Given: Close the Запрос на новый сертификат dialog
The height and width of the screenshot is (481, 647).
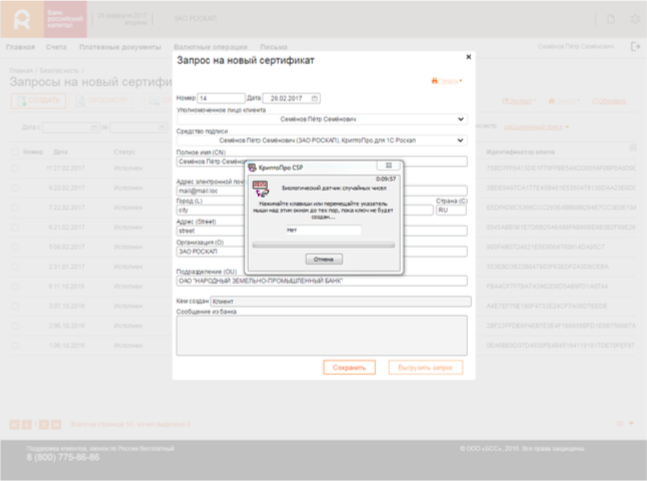Looking at the screenshot, I should [468, 57].
